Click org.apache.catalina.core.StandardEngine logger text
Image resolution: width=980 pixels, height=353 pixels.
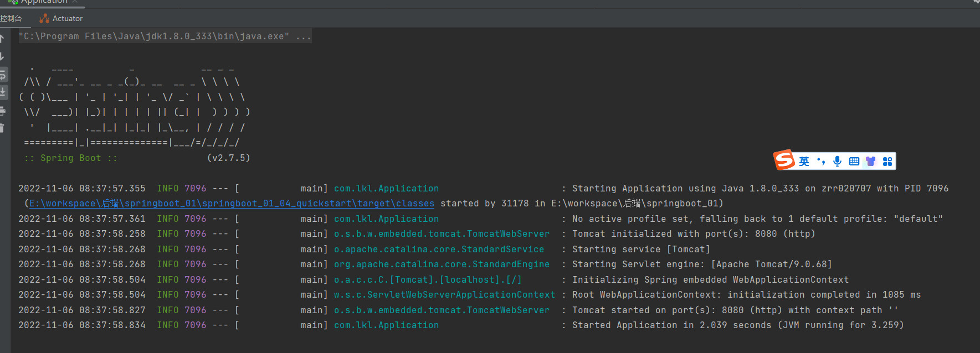pos(442,264)
